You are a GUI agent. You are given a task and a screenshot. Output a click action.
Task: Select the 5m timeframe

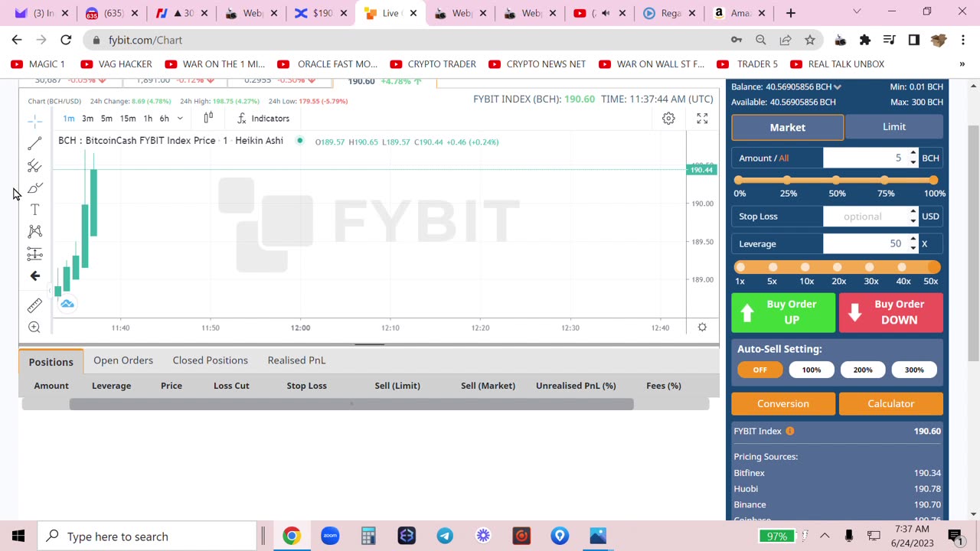(x=106, y=118)
